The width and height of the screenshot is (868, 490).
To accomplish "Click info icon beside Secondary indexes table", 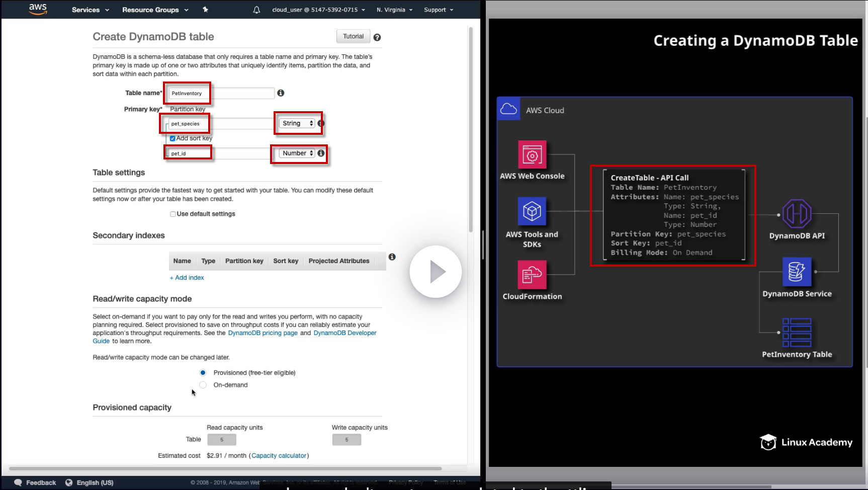I will point(392,257).
